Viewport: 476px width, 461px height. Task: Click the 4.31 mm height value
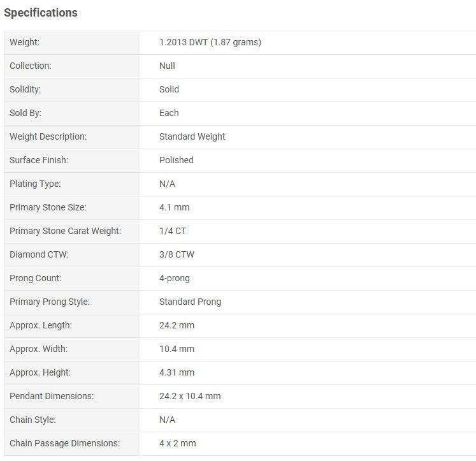[177, 372]
